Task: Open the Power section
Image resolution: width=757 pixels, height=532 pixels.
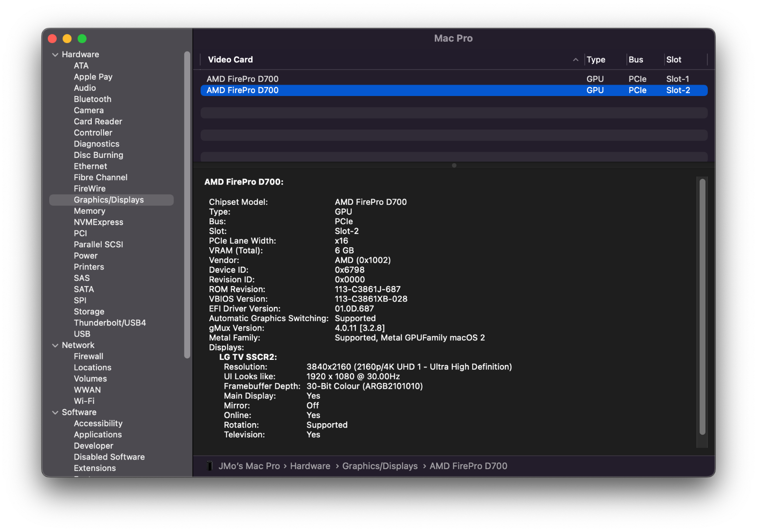Action: (x=86, y=256)
